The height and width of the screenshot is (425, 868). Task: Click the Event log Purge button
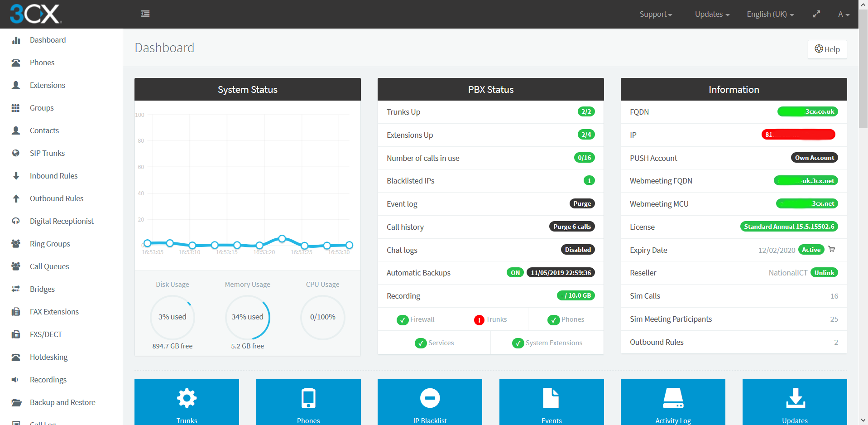tap(582, 203)
